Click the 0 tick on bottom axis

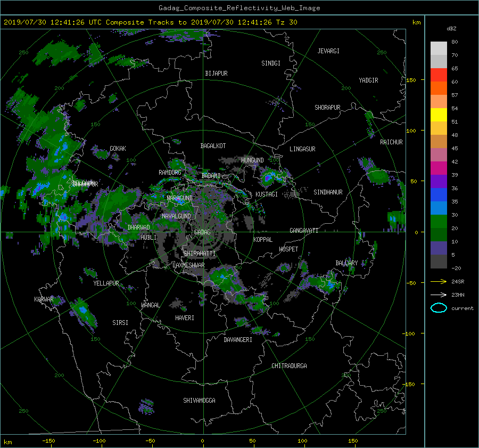(x=202, y=441)
